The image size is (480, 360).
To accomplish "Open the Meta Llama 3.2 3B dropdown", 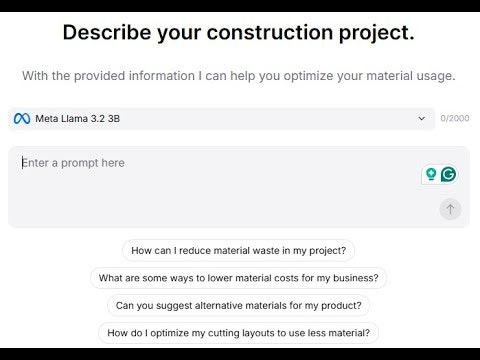I will pos(222,119).
